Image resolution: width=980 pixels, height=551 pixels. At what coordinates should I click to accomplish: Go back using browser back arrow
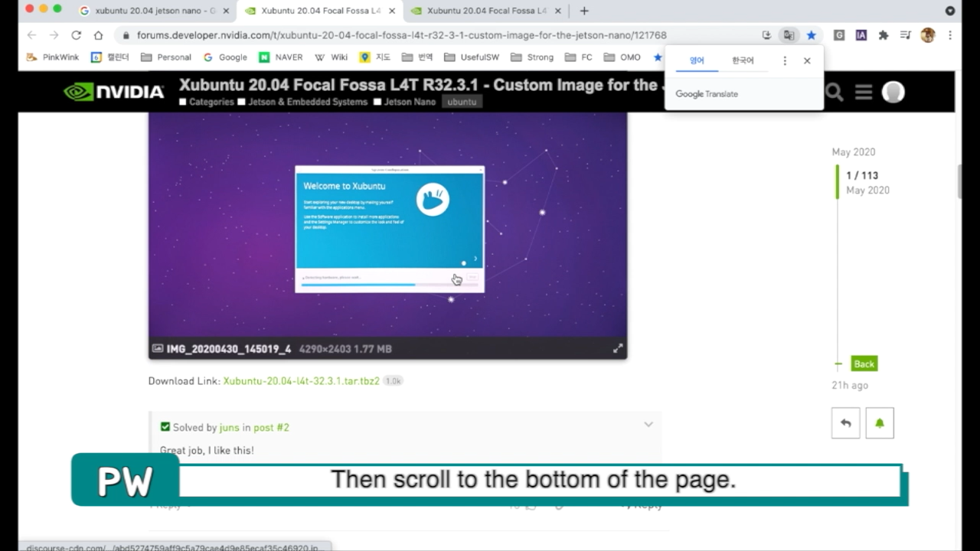31,35
